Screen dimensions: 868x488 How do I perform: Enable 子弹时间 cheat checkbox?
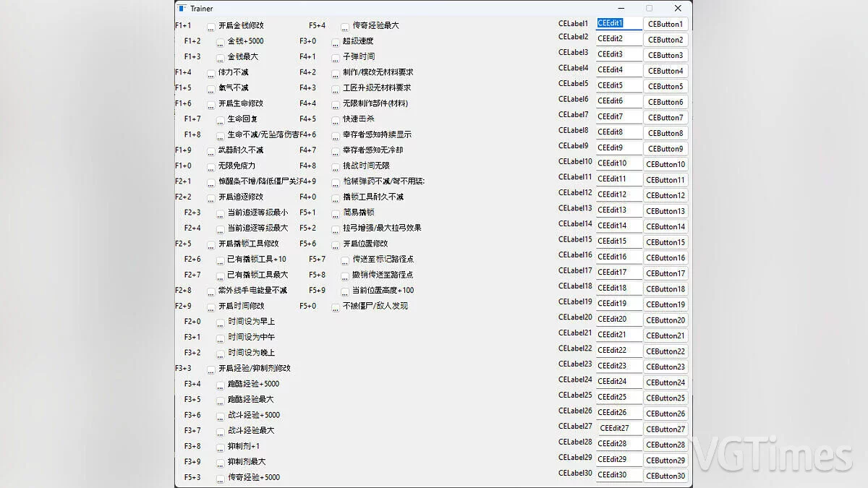(336, 58)
